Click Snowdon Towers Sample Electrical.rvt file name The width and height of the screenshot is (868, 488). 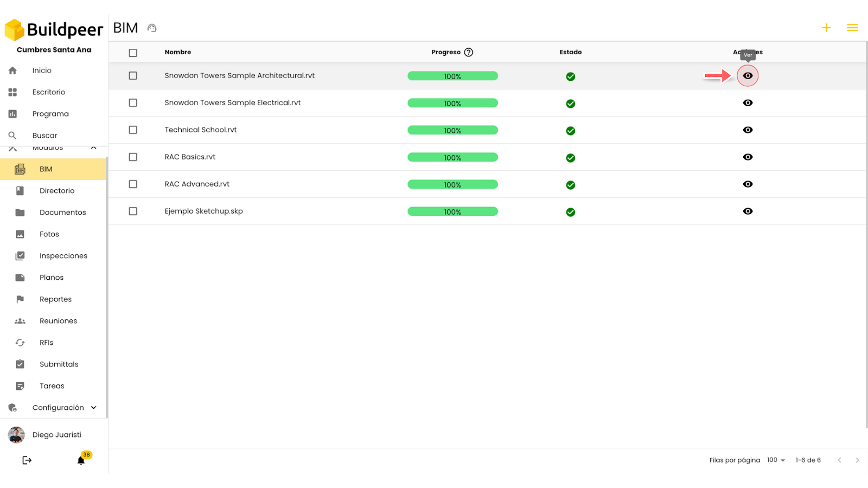233,103
